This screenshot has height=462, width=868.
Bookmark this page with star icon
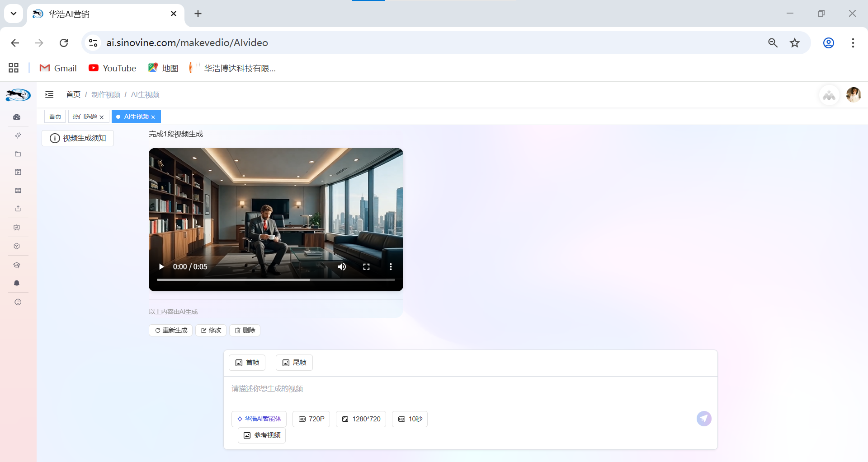794,43
